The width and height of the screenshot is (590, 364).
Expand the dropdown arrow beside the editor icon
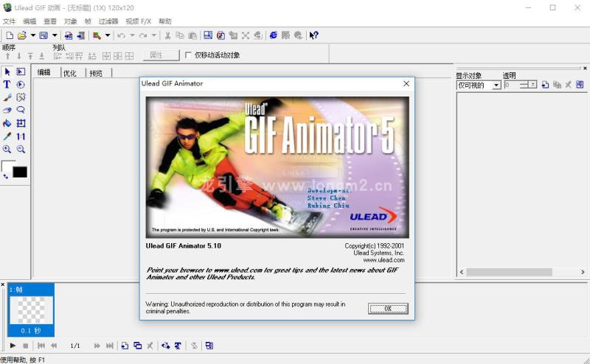pos(108,35)
